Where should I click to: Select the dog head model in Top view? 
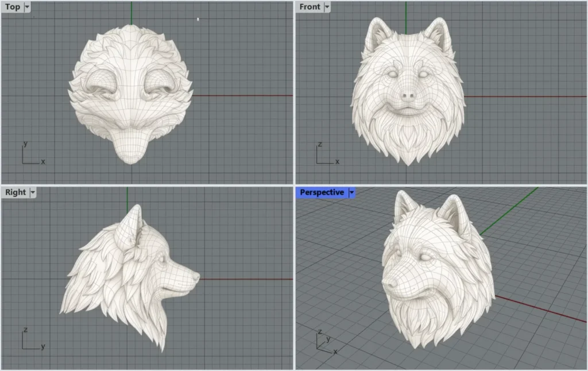[130, 94]
